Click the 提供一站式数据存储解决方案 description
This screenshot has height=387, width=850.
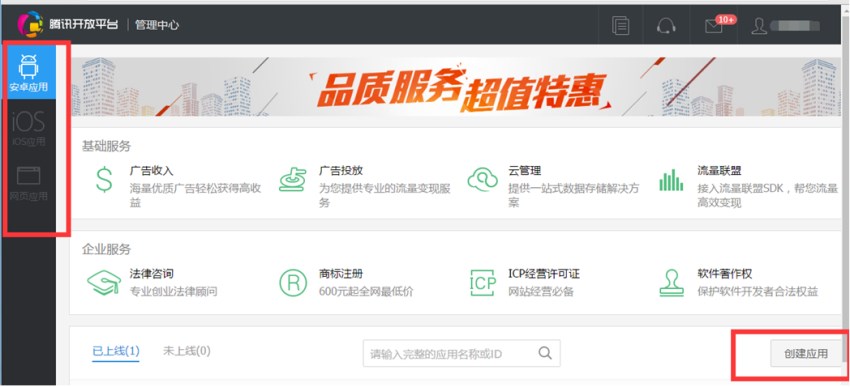coord(573,195)
